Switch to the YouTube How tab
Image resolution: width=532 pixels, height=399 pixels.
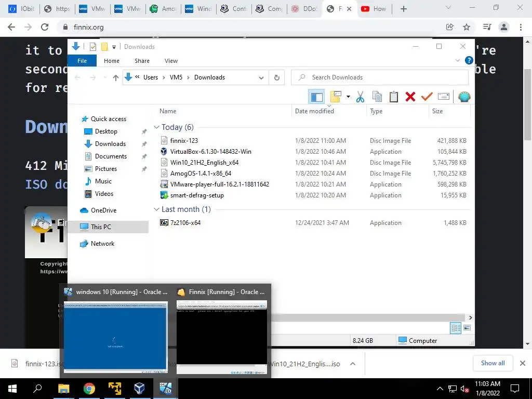374,9
